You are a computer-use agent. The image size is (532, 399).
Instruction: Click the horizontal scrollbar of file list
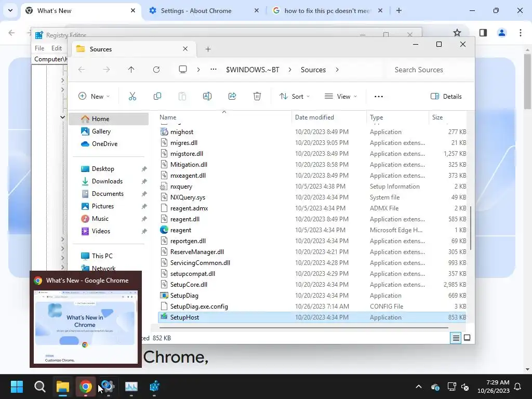coord(303,328)
